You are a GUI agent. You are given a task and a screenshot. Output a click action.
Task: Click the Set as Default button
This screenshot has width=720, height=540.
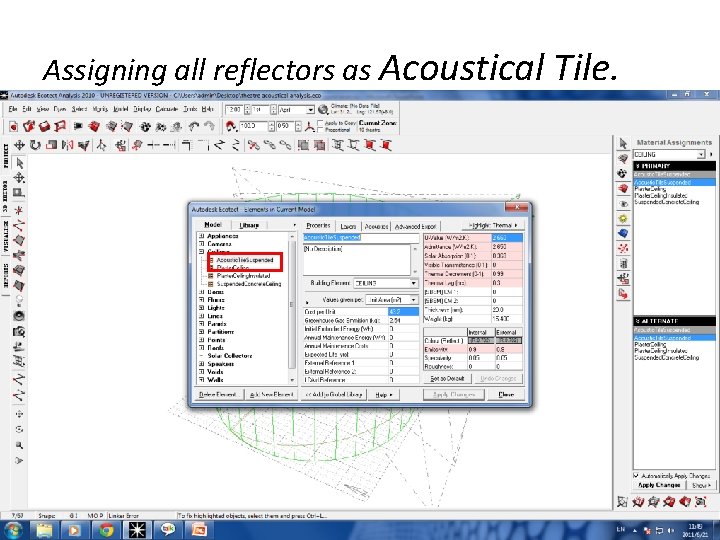pos(447,378)
